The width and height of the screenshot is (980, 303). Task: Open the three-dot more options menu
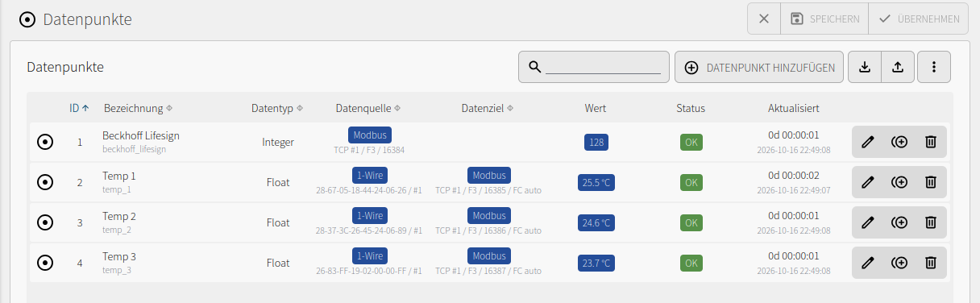pyautogui.click(x=934, y=68)
